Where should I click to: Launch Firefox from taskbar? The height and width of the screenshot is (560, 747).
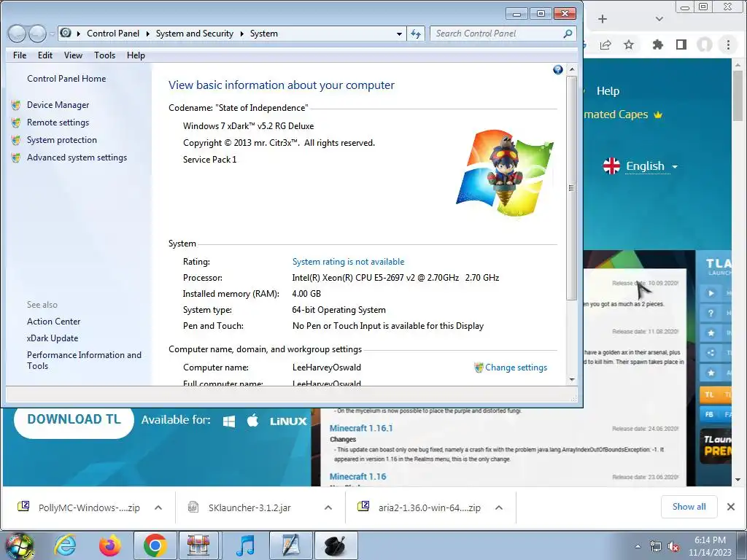coord(110,545)
